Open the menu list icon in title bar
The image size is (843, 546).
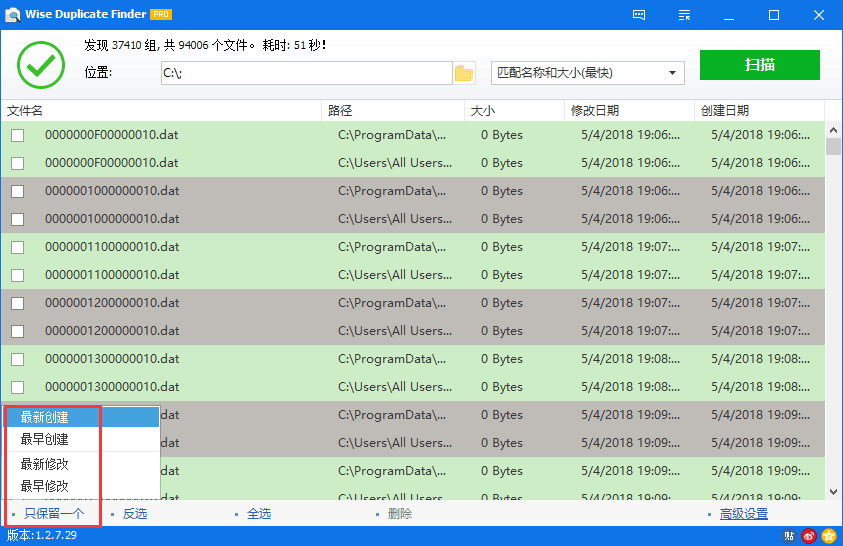click(684, 15)
